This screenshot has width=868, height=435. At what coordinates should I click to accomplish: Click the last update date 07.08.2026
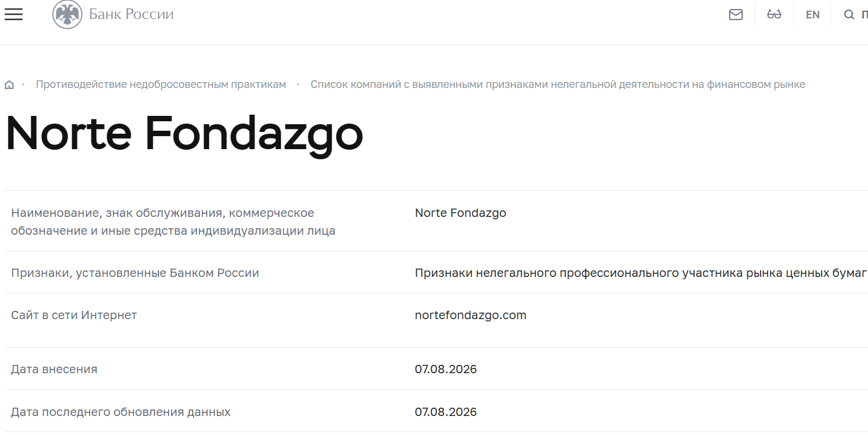click(446, 412)
